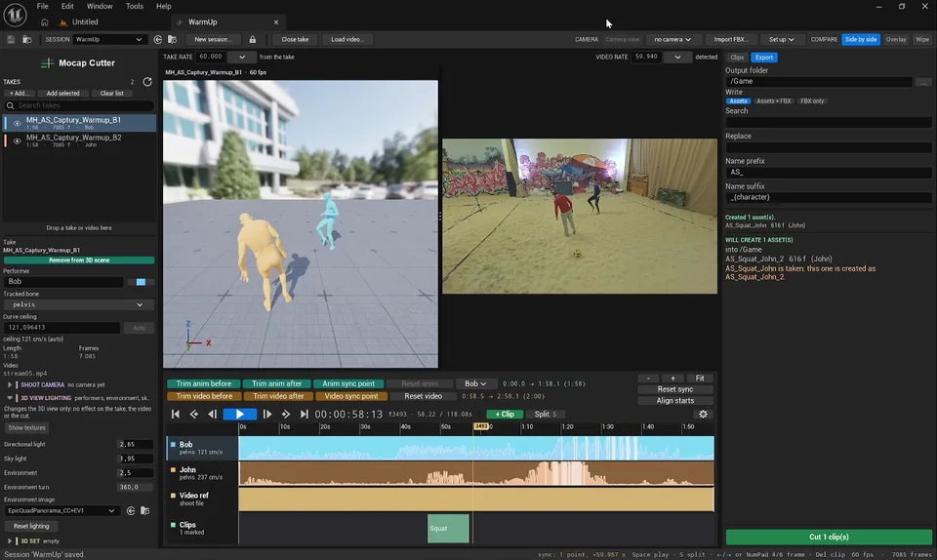Screen dimensions: 937x560
Task: Switch to the Export tab
Action: (763, 58)
